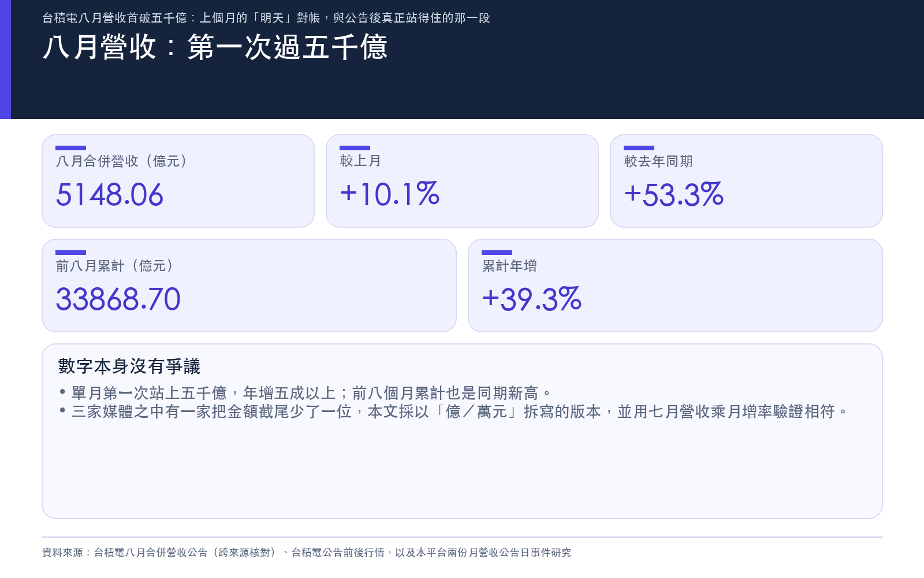Click the heading 數字本身沒有爭議
Screen dimensions: 924x578
(x=129, y=366)
